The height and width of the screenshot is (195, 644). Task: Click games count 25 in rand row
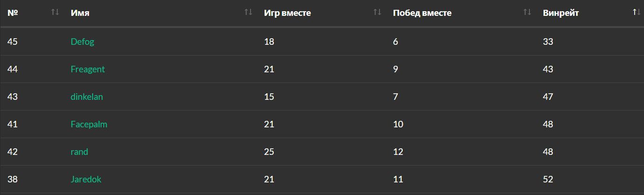click(x=269, y=152)
